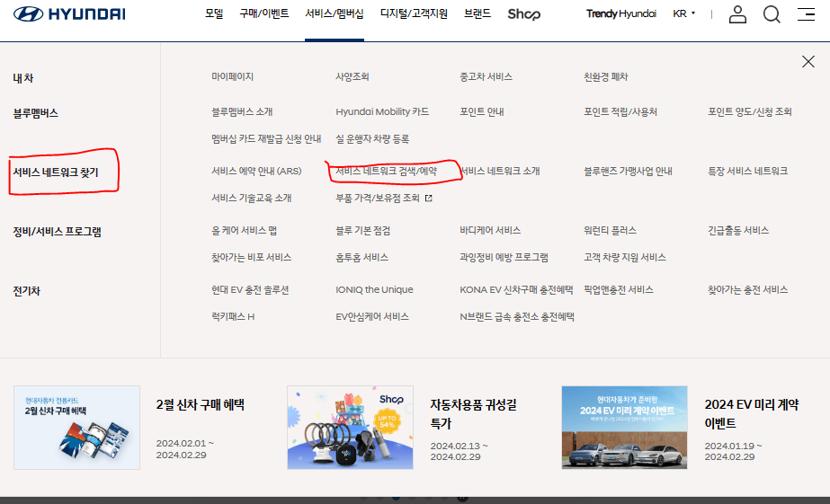Close the mega menu with X

point(808,62)
